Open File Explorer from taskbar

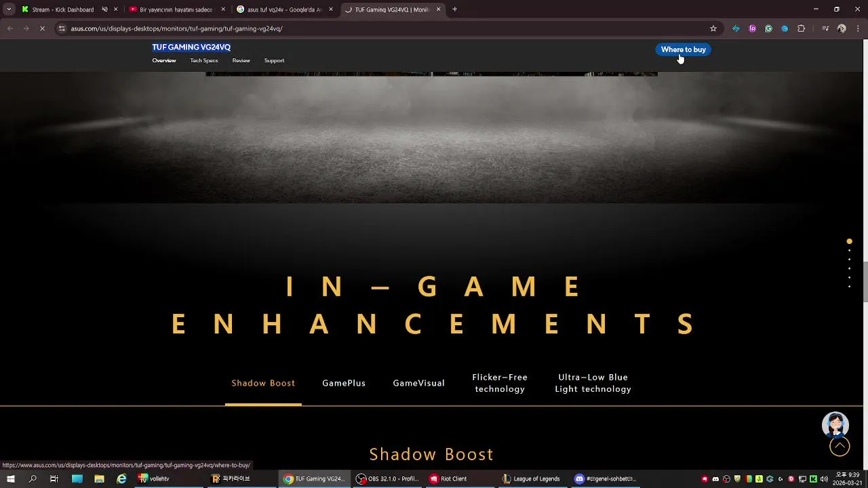click(x=99, y=479)
